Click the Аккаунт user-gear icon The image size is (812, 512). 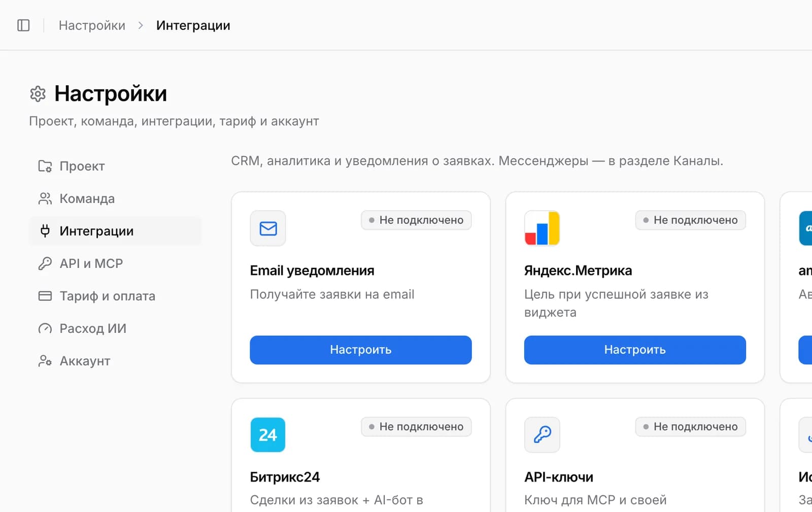tap(45, 361)
